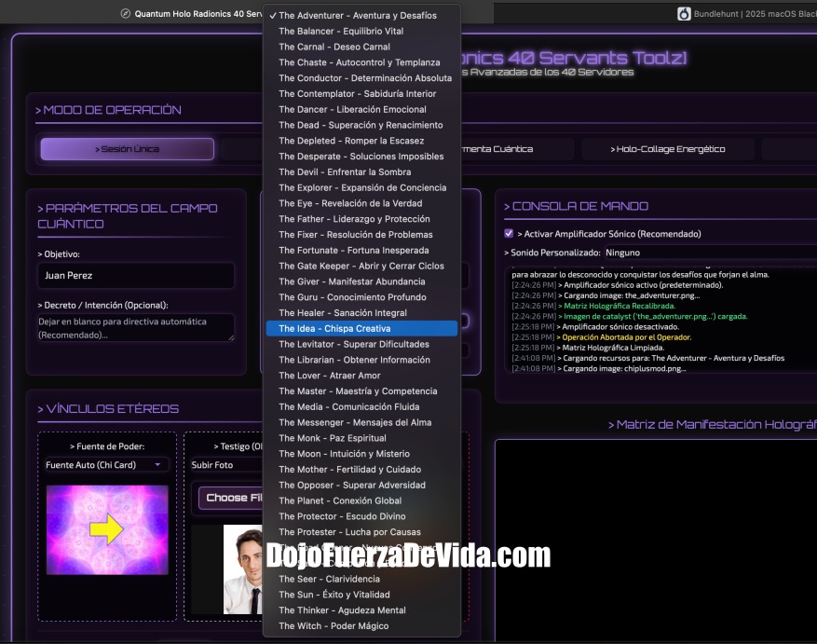Pick The Monk - Paz Espiritual
The image size is (817, 644).
click(361, 438)
